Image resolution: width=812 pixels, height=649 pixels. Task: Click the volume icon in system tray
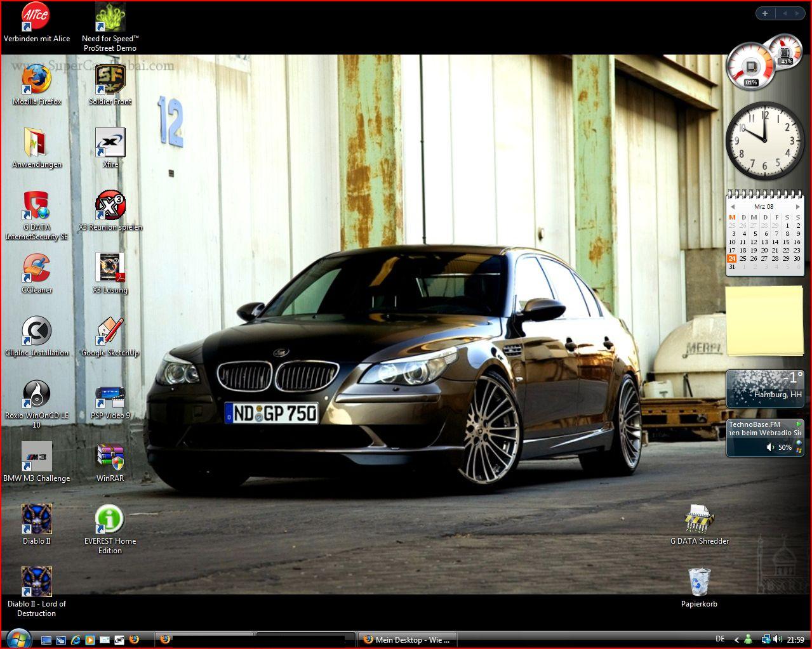tap(778, 639)
